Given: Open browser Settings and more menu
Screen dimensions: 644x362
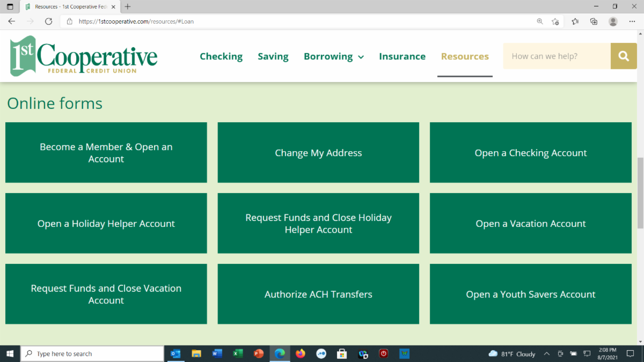Looking at the screenshot, I should tap(632, 21).
